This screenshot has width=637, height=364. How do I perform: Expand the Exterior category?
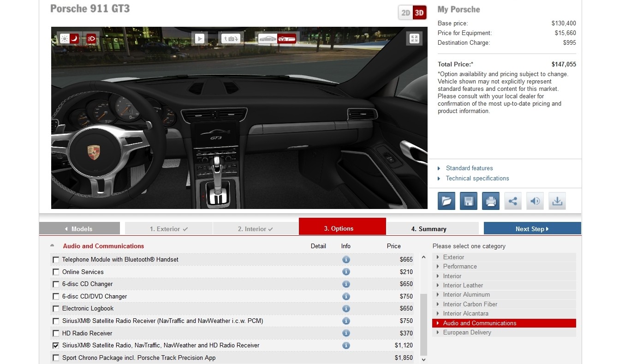(x=504, y=257)
